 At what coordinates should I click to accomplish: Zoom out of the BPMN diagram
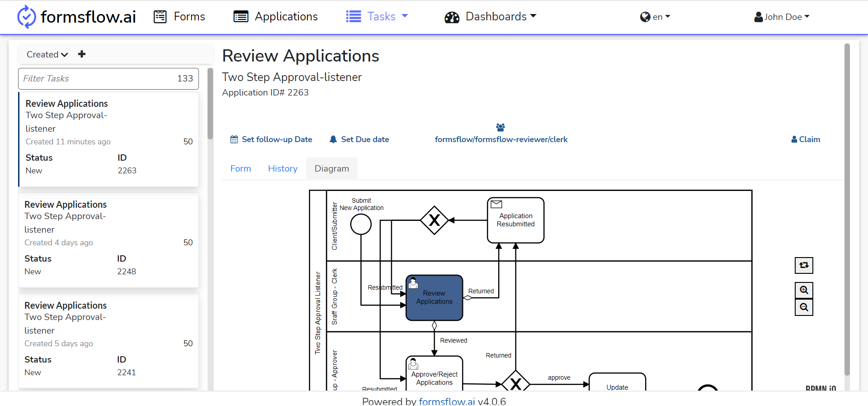click(804, 307)
